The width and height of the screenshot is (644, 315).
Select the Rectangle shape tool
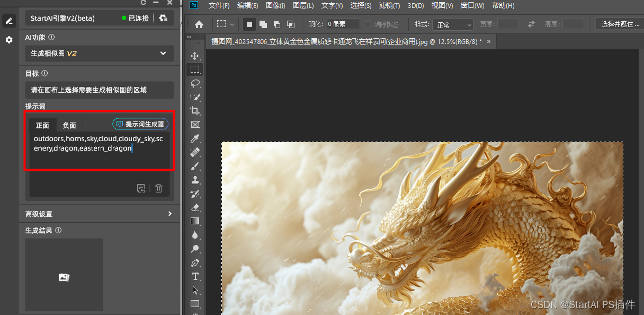click(x=195, y=304)
